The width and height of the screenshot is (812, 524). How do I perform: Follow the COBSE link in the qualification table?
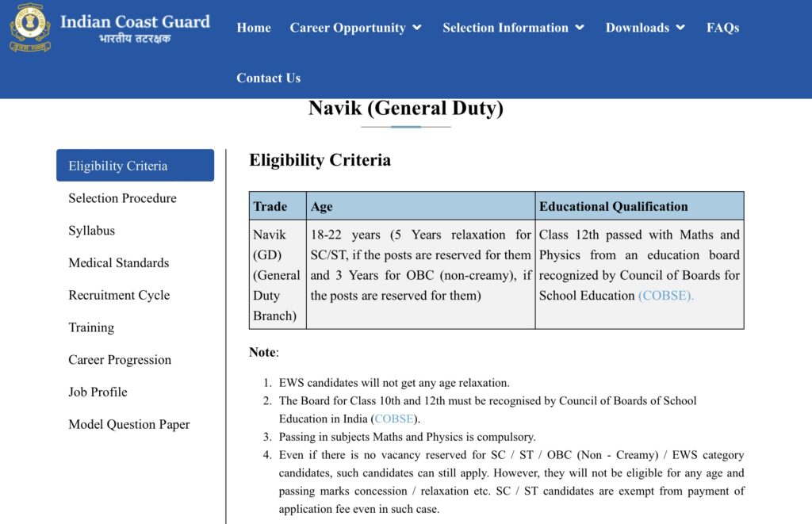click(x=666, y=296)
